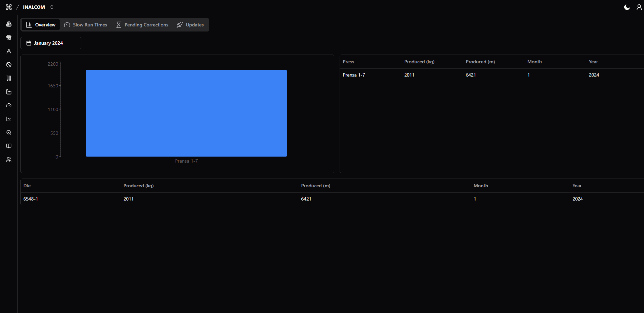The height and width of the screenshot is (313, 644).
Task: Open the January 2024 month picker
Action: click(x=51, y=43)
